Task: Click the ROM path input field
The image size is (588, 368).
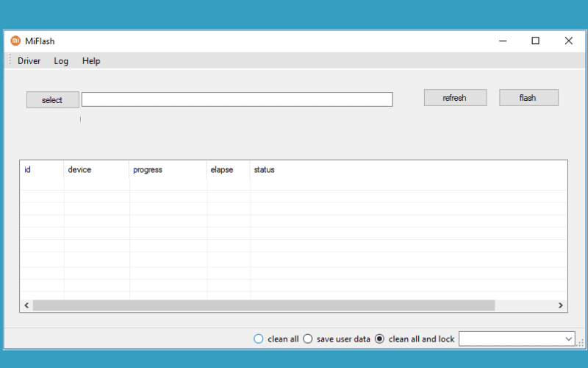Action: coord(237,99)
